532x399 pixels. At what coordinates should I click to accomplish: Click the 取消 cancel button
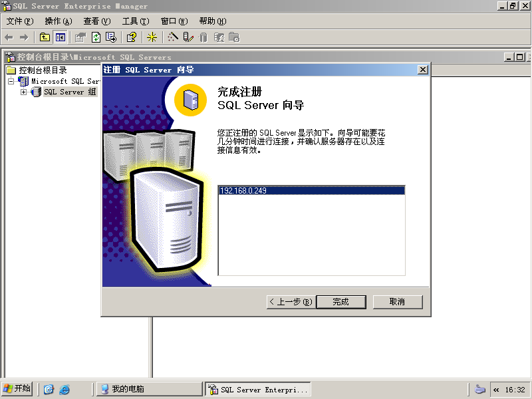coord(398,302)
